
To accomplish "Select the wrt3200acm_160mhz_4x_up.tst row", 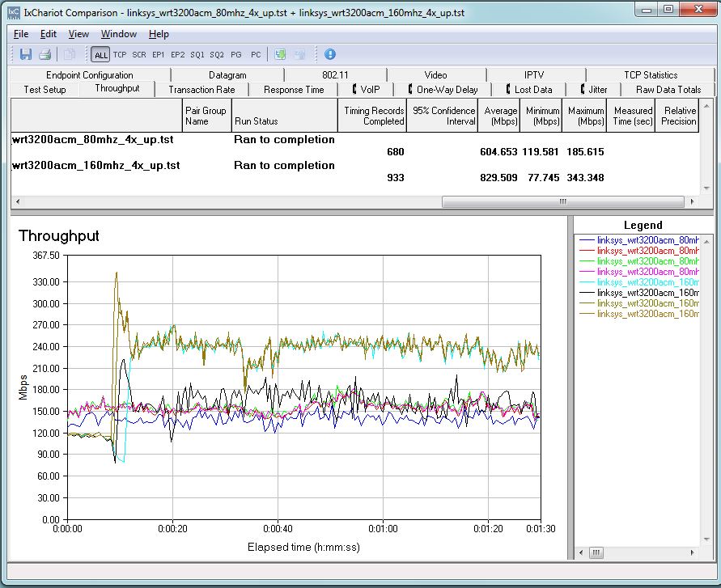I will (354, 166).
